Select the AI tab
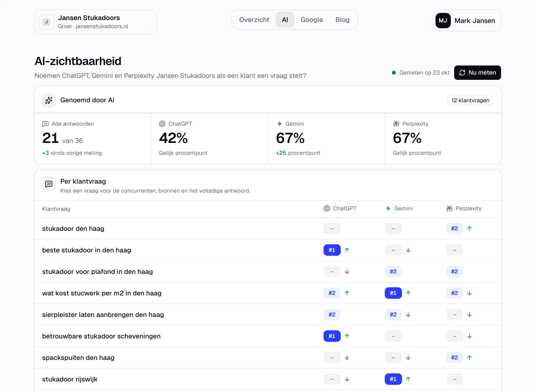Image resolution: width=536 pixels, height=392 pixels. tap(285, 20)
